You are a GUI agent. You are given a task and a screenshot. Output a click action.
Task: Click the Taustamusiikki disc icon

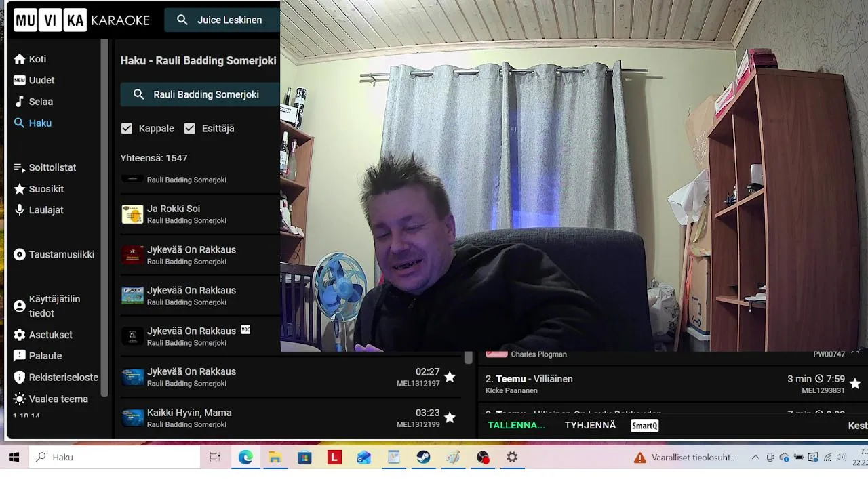[20, 255]
